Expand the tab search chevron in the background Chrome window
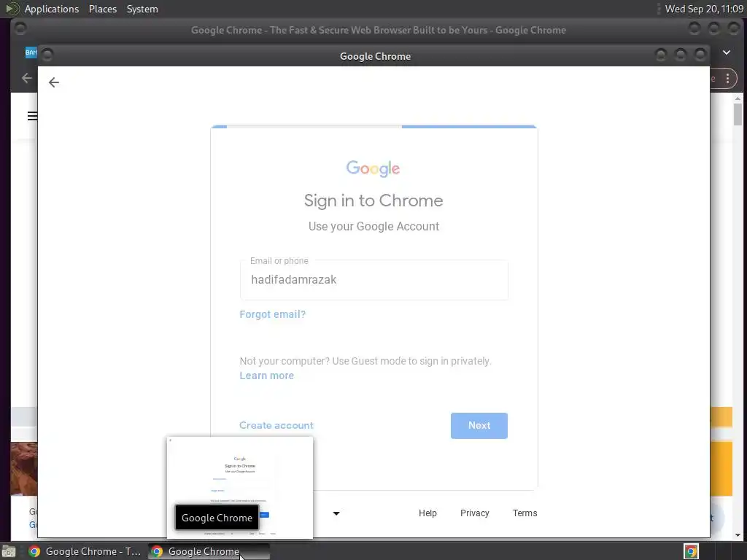 click(x=727, y=52)
